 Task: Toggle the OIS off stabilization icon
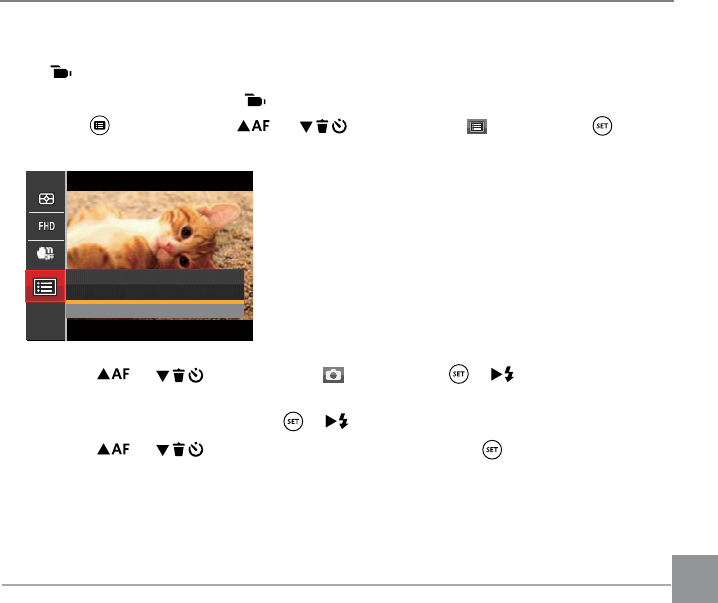[x=46, y=253]
